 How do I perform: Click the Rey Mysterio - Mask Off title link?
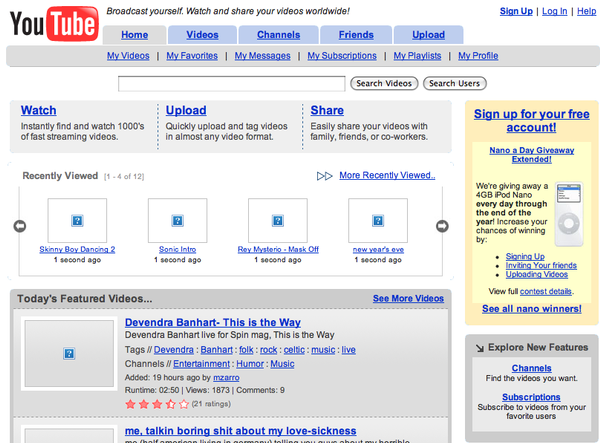pyautogui.click(x=278, y=249)
